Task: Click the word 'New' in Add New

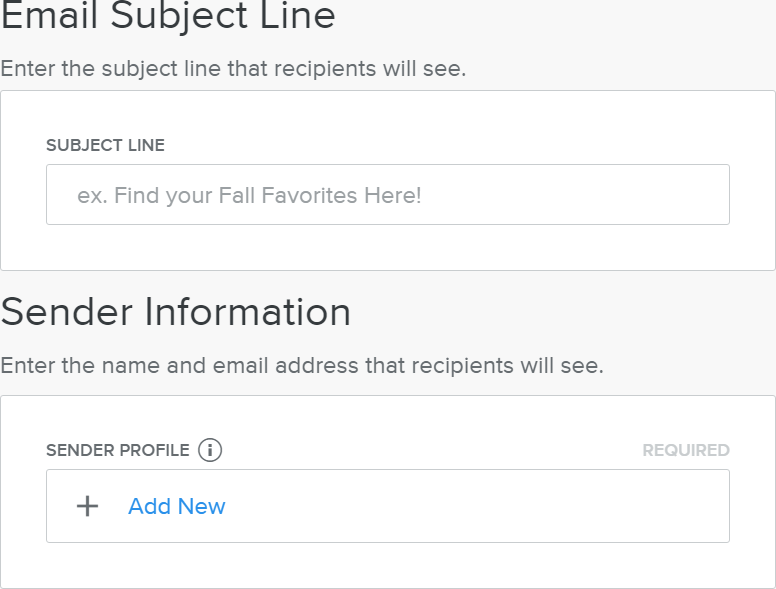Action: coord(202,506)
